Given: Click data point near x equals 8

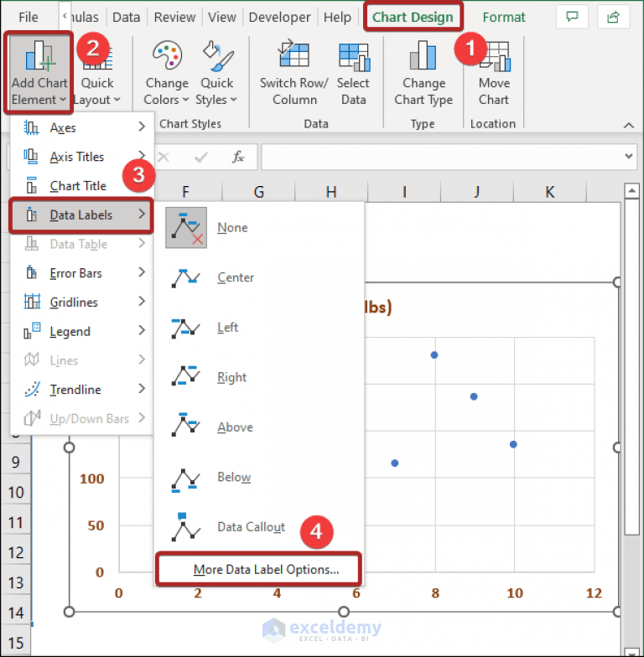Looking at the screenshot, I should pyautogui.click(x=434, y=355).
